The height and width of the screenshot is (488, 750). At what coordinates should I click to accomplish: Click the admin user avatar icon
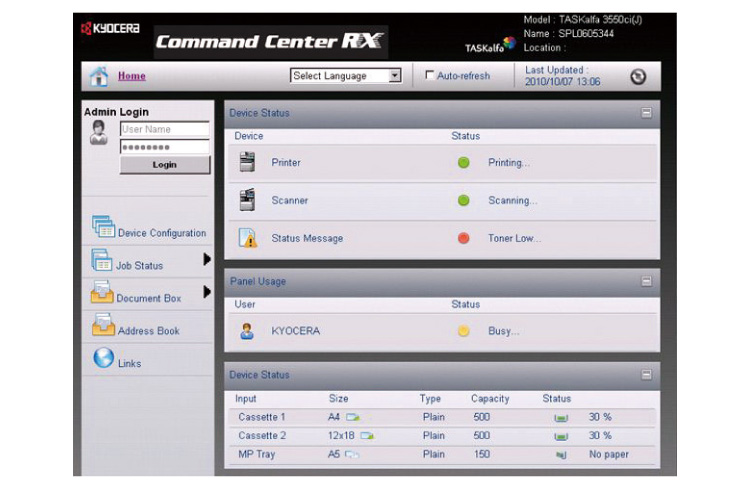click(99, 133)
